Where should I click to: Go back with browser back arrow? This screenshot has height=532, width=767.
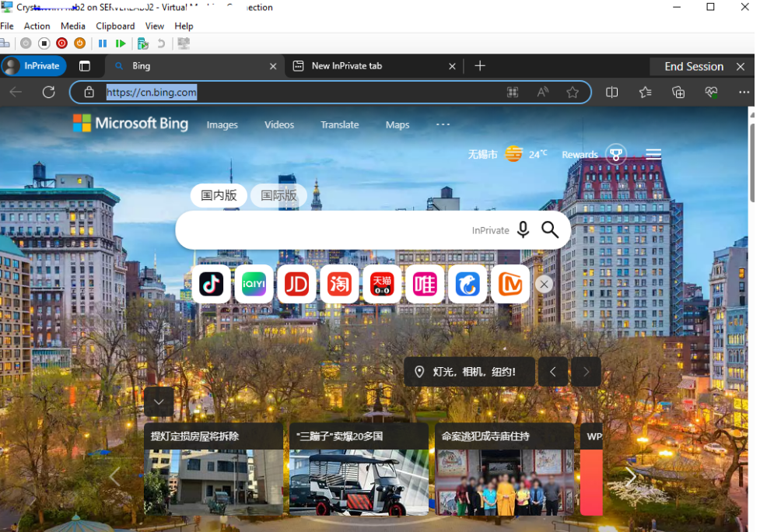[x=16, y=92]
